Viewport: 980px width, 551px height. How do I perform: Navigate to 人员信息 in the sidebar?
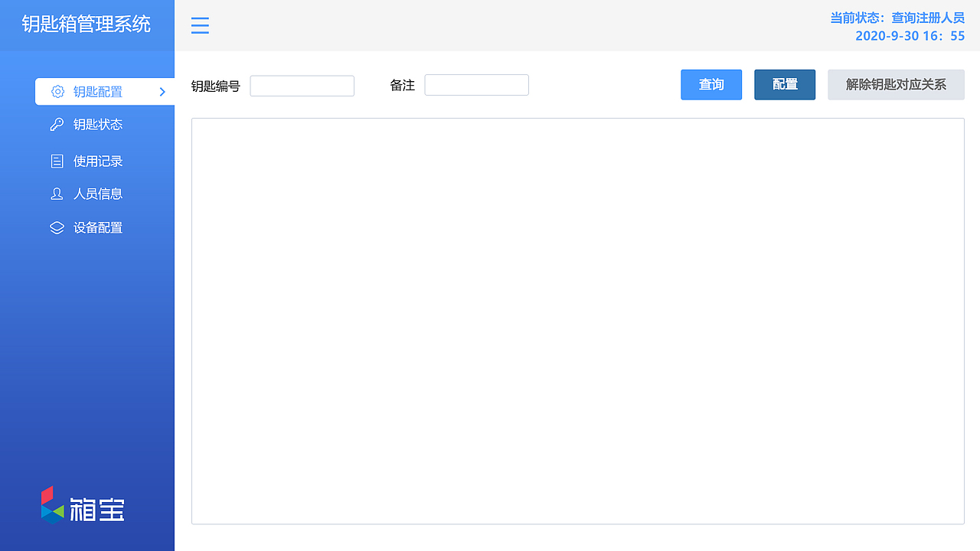point(96,194)
